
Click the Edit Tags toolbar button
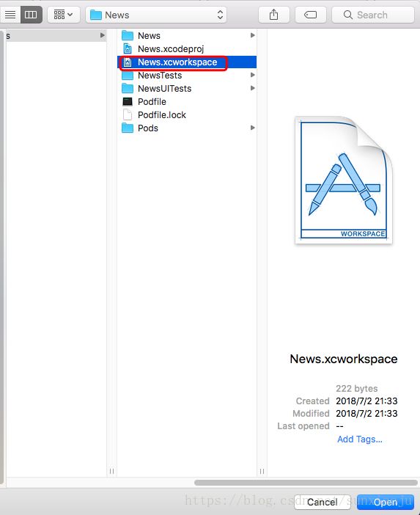pyautogui.click(x=310, y=15)
